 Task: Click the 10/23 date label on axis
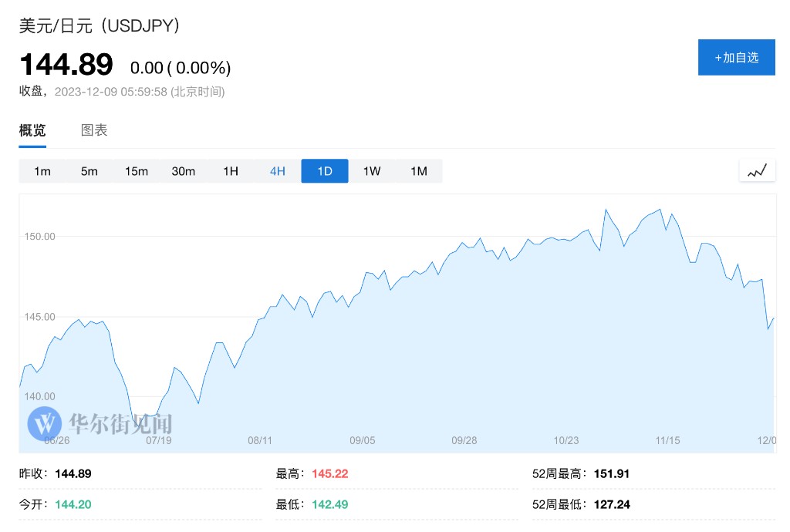click(x=565, y=440)
